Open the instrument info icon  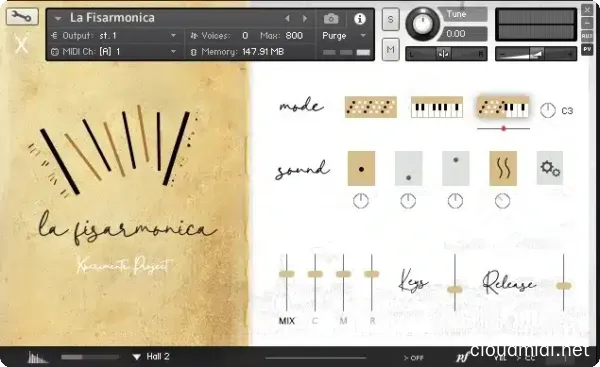pyautogui.click(x=359, y=19)
